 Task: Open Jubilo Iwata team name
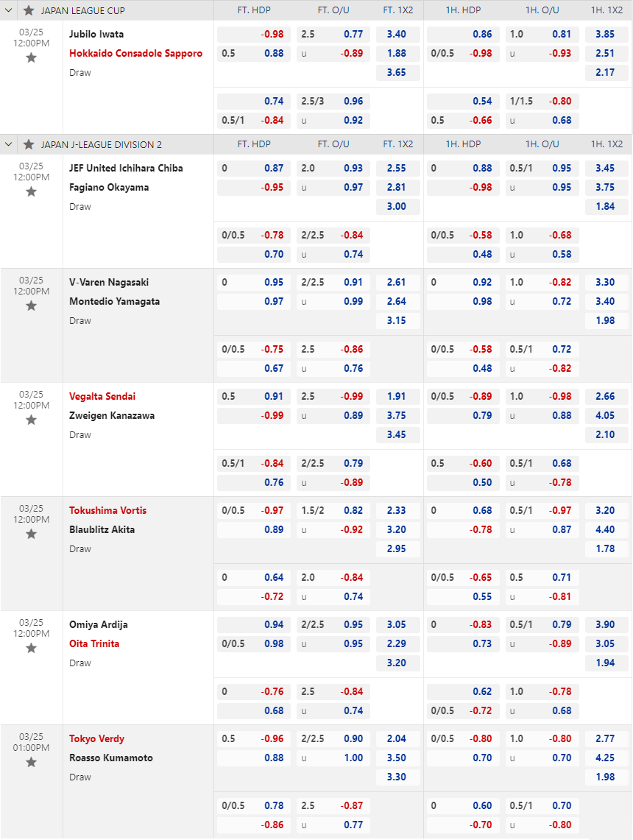[96, 34]
